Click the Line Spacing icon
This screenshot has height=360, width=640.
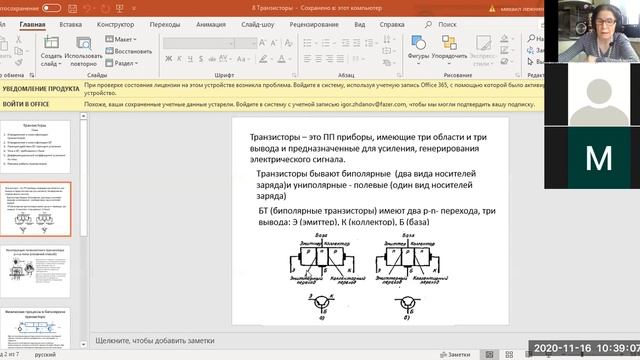coord(369,43)
